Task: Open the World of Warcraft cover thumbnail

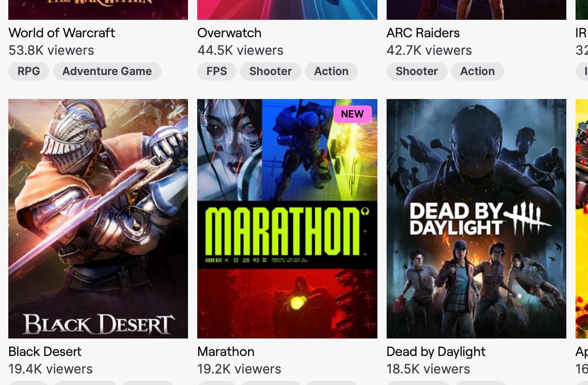Action: point(98,10)
